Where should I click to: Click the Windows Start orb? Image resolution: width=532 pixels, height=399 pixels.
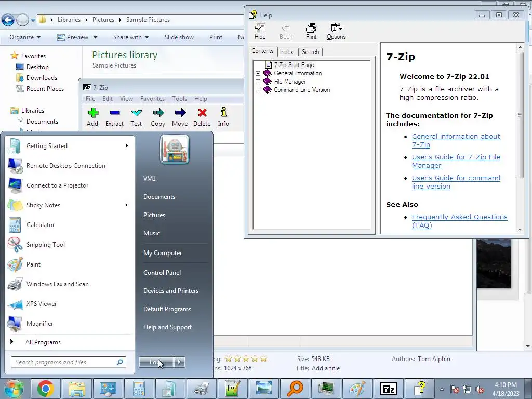14,389
